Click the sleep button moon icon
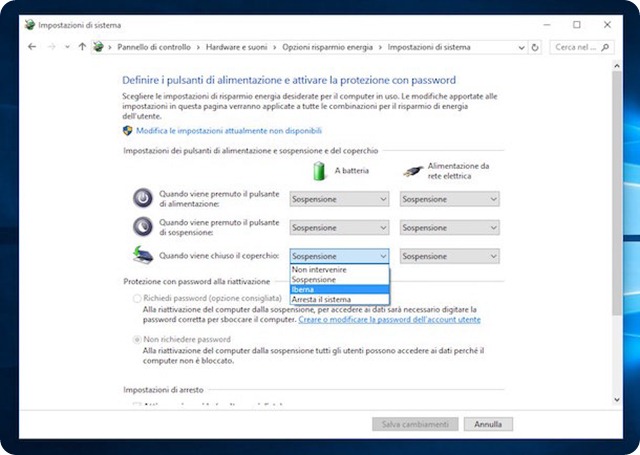640x455 pixels. 143,226
